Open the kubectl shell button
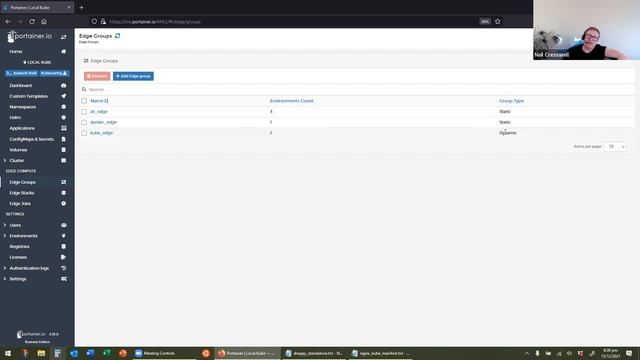 click(x=22, y=73)
